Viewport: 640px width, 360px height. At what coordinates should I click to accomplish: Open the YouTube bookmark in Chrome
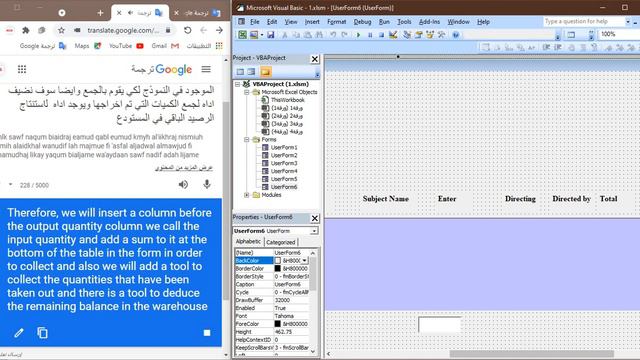point(126,46)
